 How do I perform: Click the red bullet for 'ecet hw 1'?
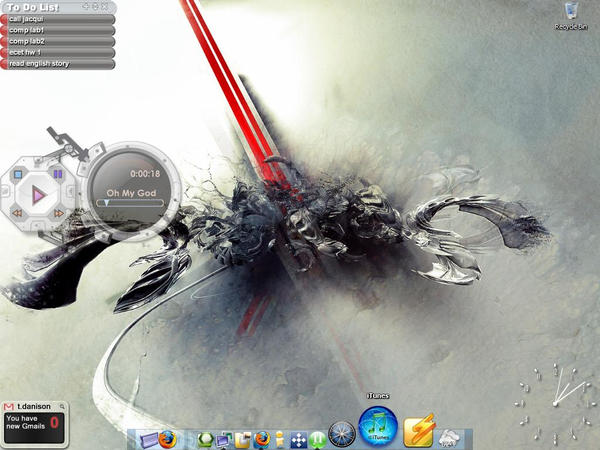tap(4, 52)
